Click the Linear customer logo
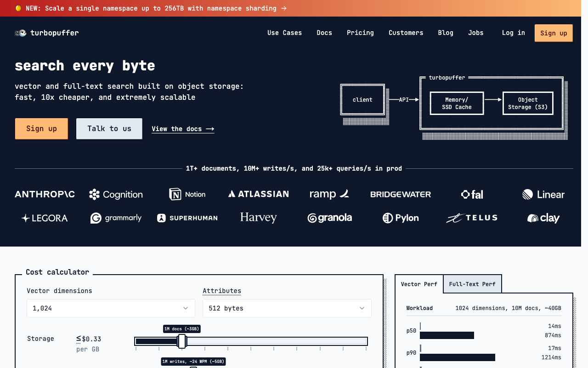588x368 pixels. (543, 194)
